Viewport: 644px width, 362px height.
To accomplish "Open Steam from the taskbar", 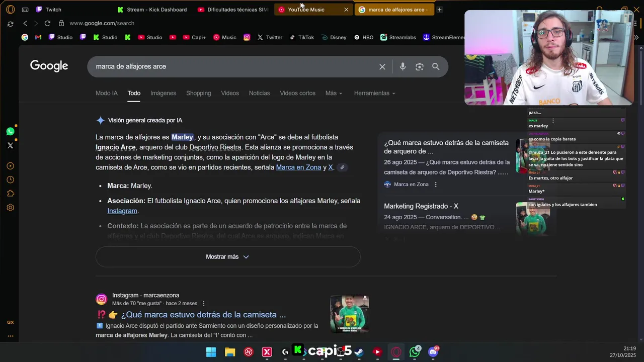I will point(359,352).
